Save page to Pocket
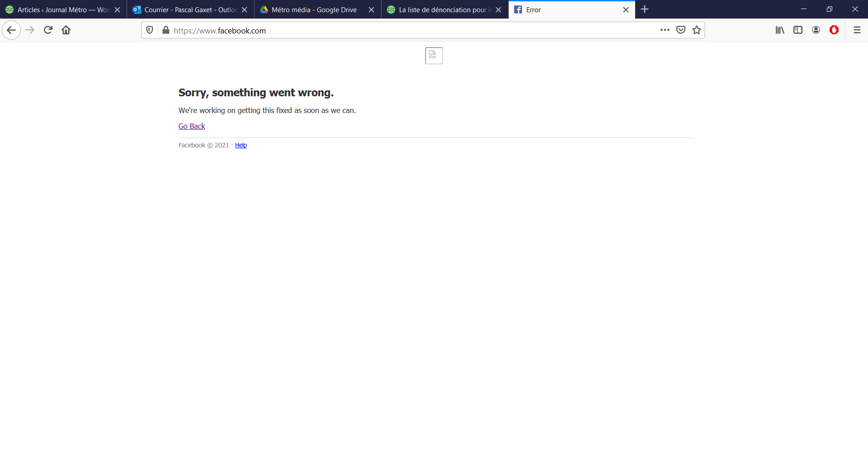This screenshot has height=471, width=868. (x=681, y=30)
